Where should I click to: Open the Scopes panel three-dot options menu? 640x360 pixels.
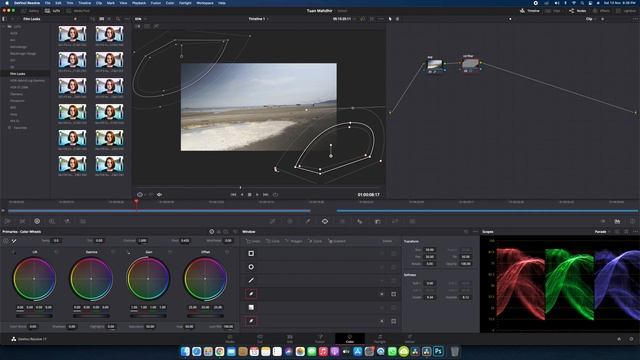[x=635, y=232]
